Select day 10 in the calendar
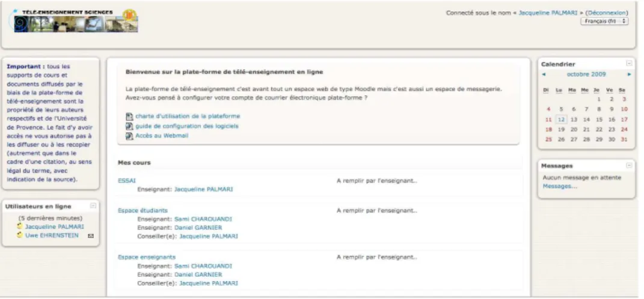 pos(624,109)
